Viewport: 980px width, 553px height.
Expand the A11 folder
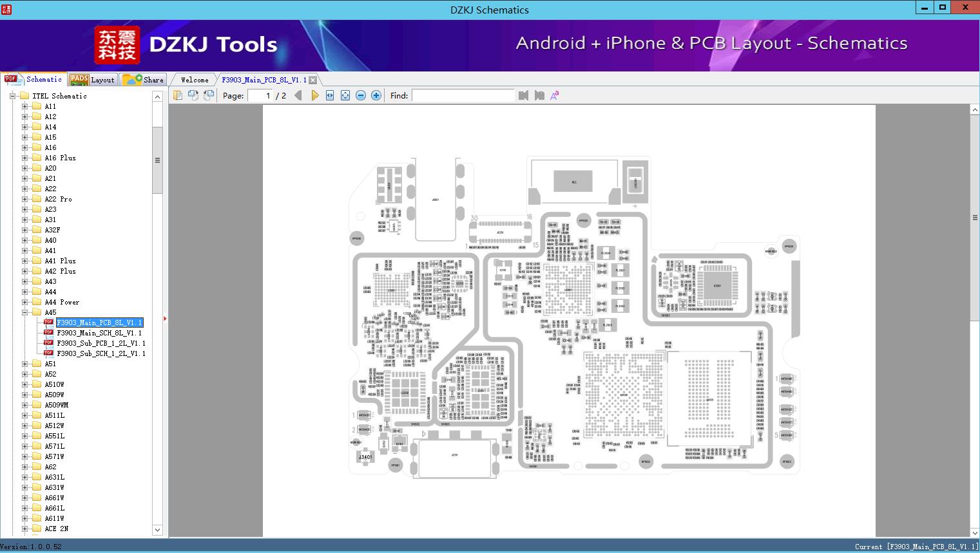[25, 106]
